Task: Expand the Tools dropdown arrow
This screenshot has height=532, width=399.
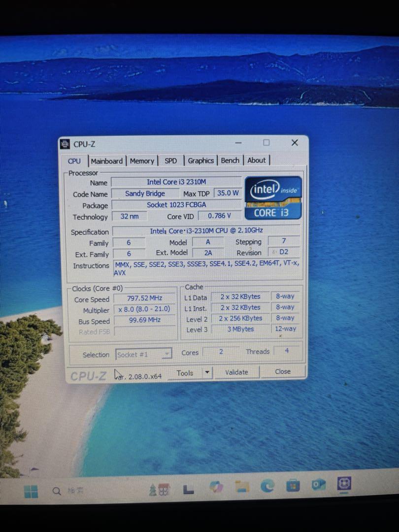Action: click(207, 372)
